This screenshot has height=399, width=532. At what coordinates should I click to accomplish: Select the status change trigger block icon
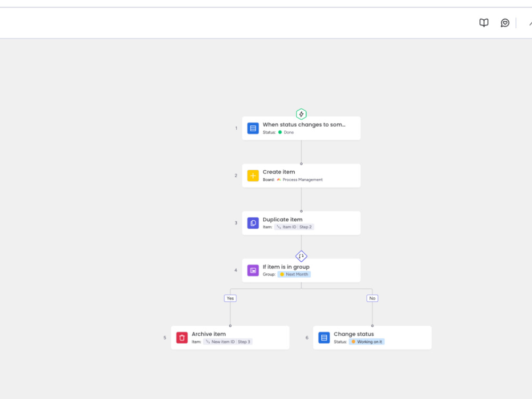pos(253,128)
